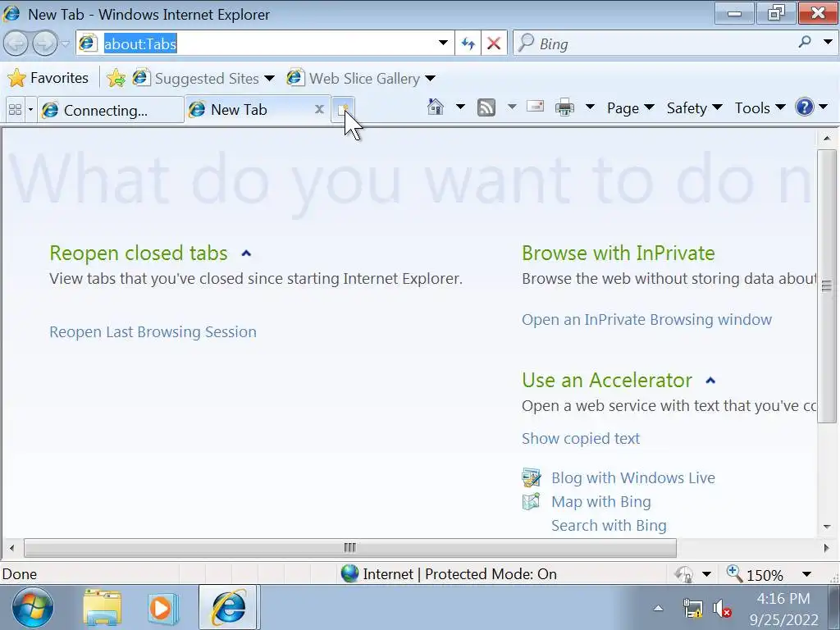840x630 pixels.
Task: Open Suggested Sites in the favorites bar
Action: tap(195, 78)
